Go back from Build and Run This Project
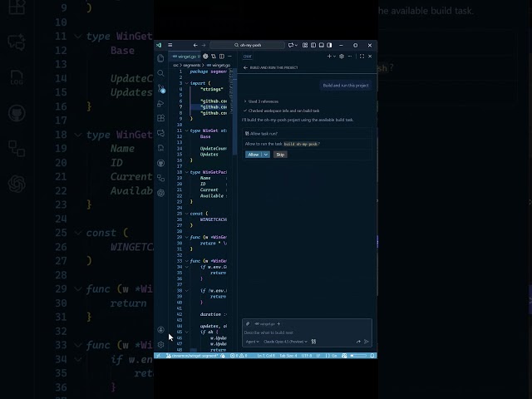 [x=245, y=67]
